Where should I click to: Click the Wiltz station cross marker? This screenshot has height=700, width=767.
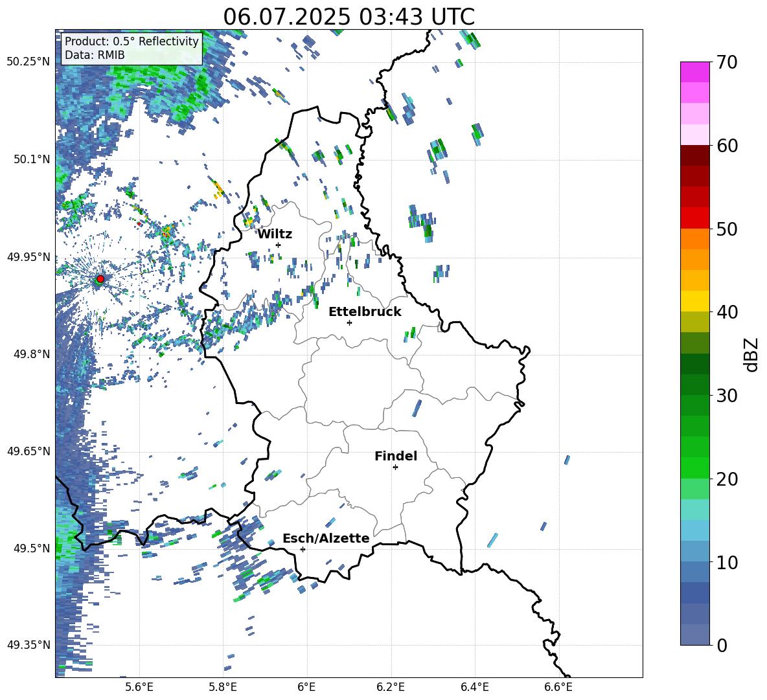point(279,245)
